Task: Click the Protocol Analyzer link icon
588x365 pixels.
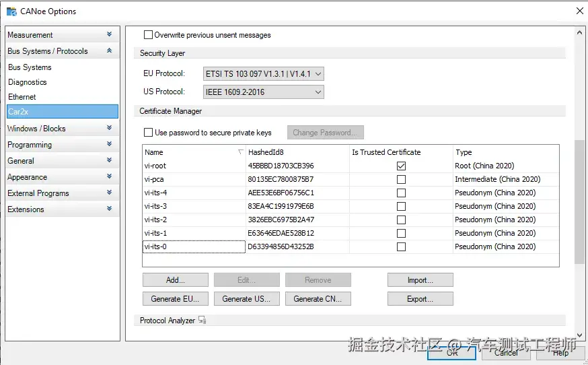Action: (202, 321)
